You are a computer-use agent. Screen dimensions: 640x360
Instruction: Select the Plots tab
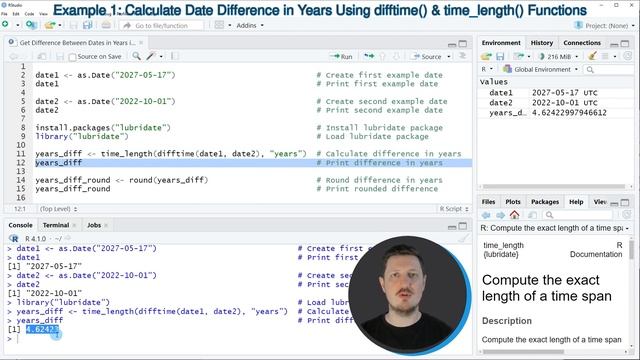(x=513, y=202)
